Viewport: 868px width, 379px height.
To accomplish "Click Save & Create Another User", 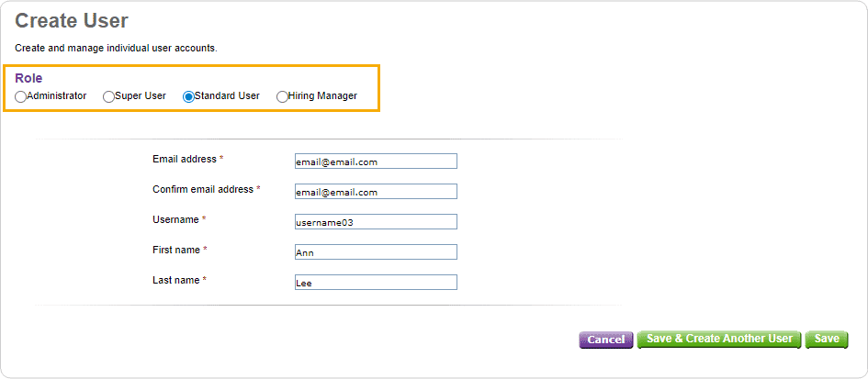I will (719, 340).
